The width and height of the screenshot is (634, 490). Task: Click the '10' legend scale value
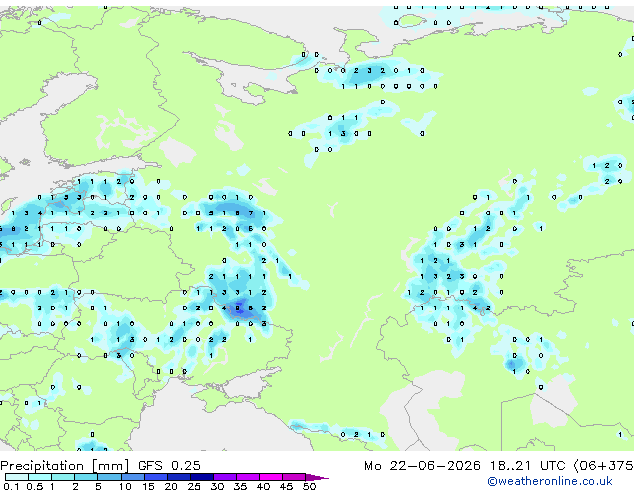125,486
